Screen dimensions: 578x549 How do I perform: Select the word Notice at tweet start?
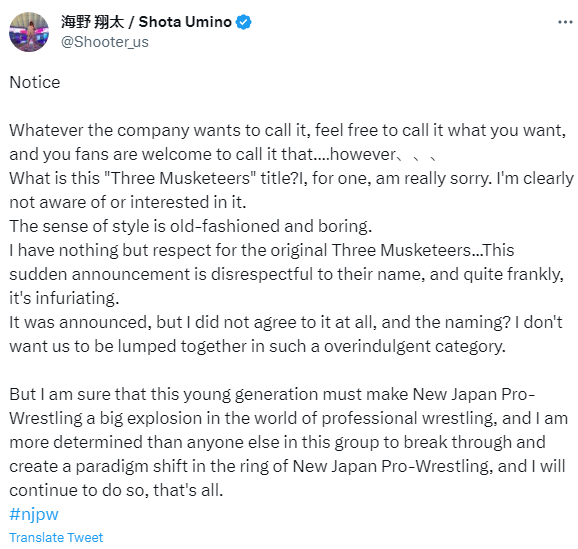(35, 82)
